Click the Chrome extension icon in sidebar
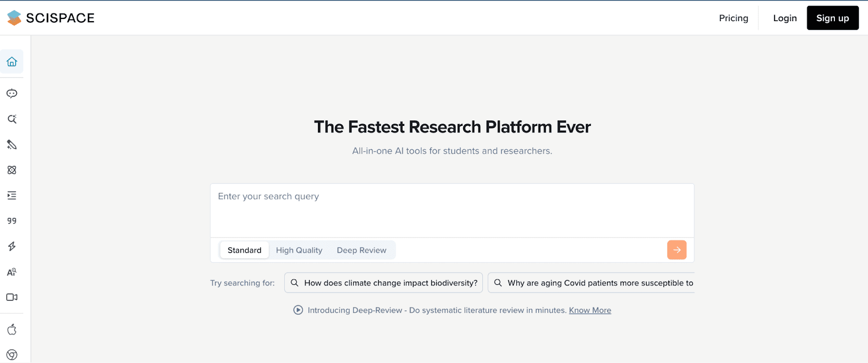Screen dimensions: 868x363 tap(12, 355)
